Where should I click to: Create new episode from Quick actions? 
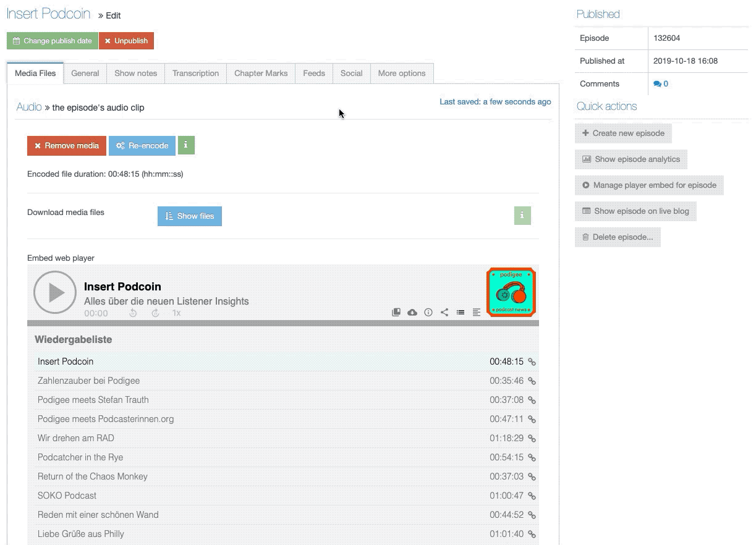click(623, 133)
